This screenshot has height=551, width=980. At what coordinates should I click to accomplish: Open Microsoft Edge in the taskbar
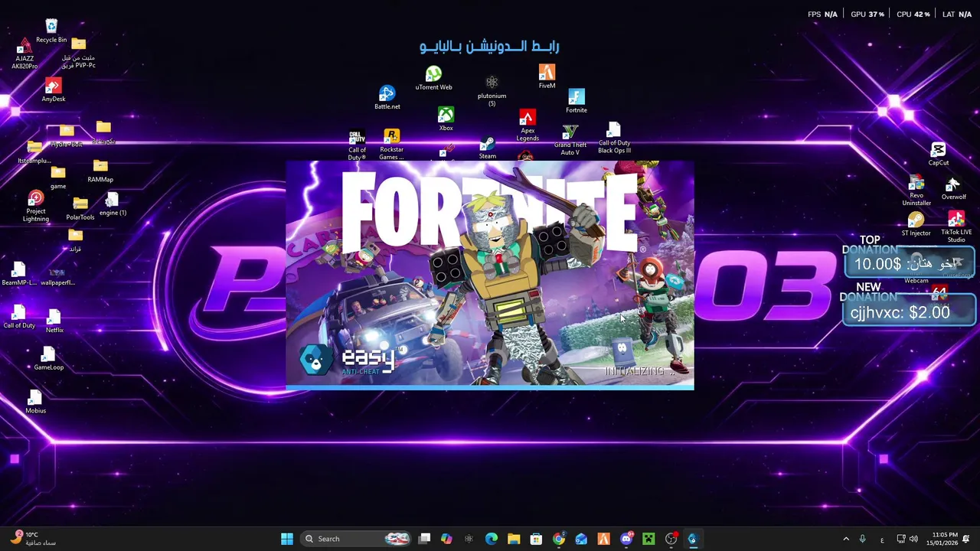coord(492,539)
